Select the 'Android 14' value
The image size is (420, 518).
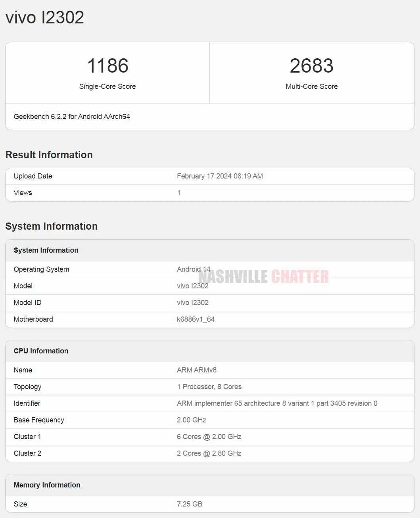point(194,269)
